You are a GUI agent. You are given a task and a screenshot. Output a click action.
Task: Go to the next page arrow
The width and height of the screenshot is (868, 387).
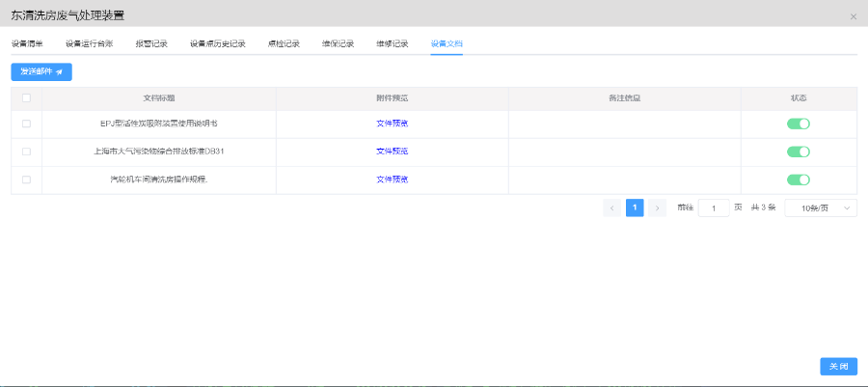point(657,207)
